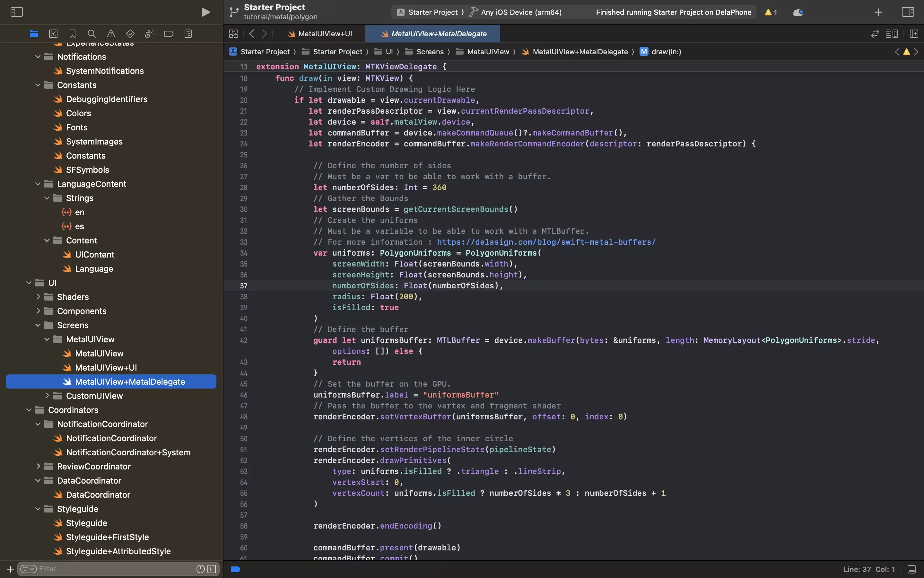Viewport: 924px width, 578px height.
Task: Run the project with the play button
Action: 205,12
